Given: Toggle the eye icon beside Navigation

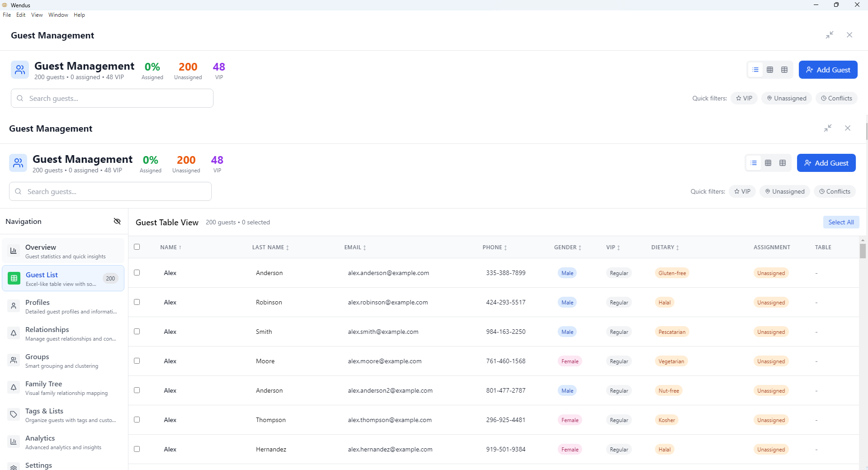Looking at the screenshot, I should tap(117, 221).
